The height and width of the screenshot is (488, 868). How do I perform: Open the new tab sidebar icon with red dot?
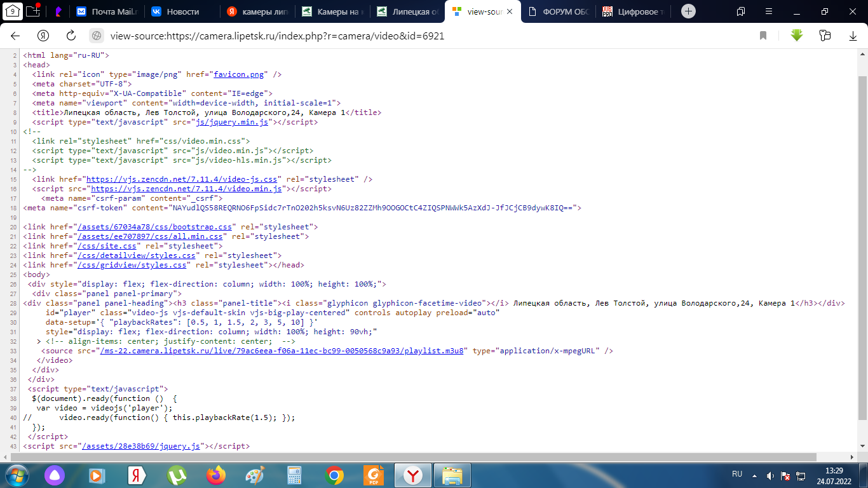tap(34, 11)
